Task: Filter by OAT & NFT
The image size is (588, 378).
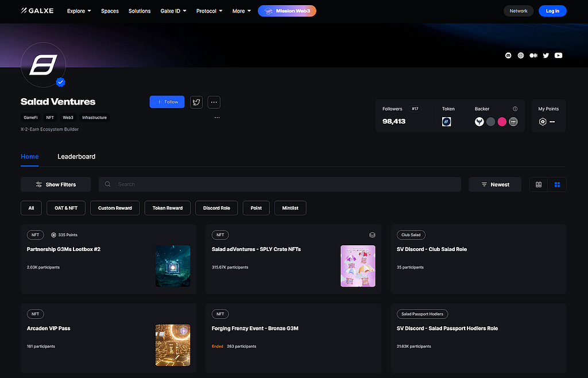Action: 66,208
